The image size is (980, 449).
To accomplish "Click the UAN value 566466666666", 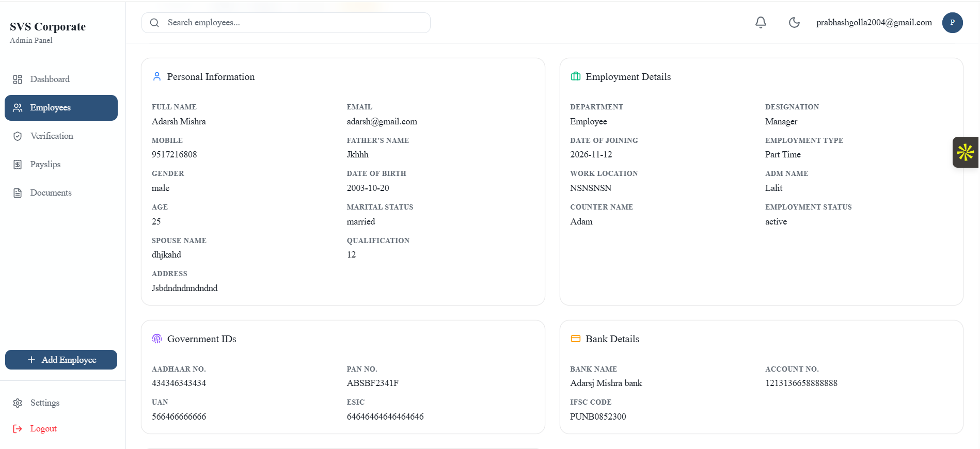I will click(x=179, y=417).
